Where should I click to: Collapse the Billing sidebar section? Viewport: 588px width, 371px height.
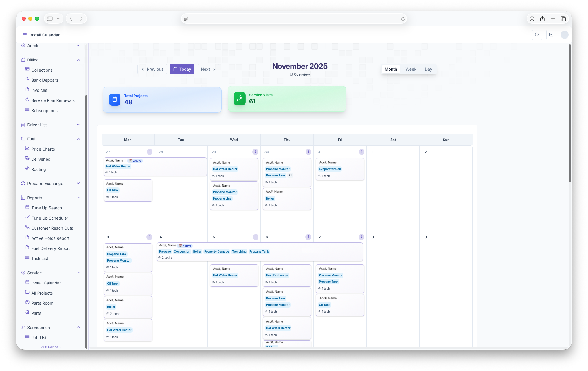tap(78, 60)
